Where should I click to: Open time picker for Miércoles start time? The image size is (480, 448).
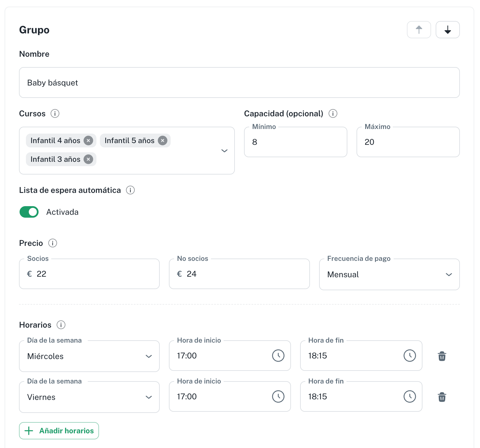pos(278,356)
